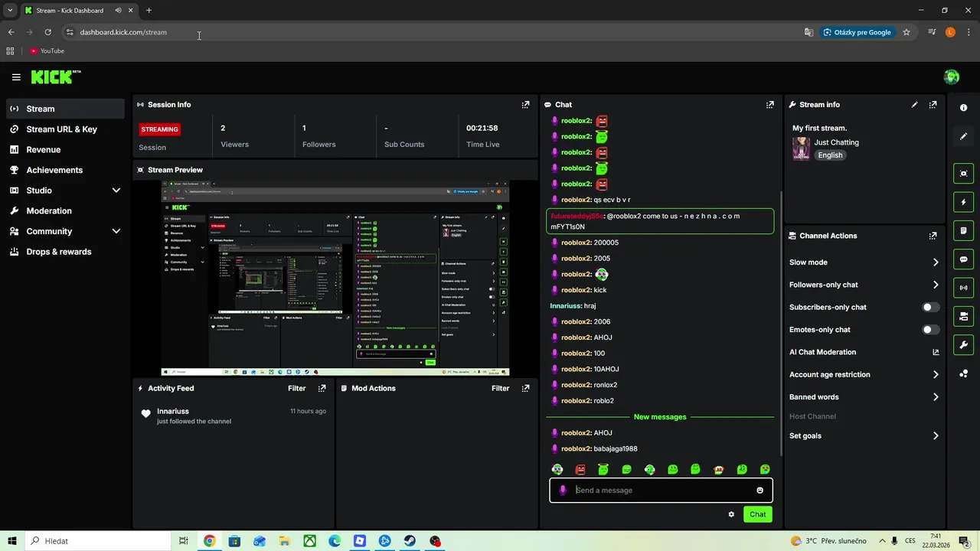Open Stream URL & Key page
The width and height of the screenshot is (980, 551).
[65, 129]
